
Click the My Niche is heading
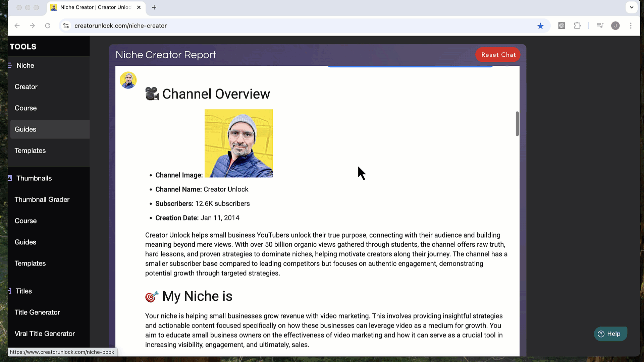pyautogui.click(x=197, y=296)
